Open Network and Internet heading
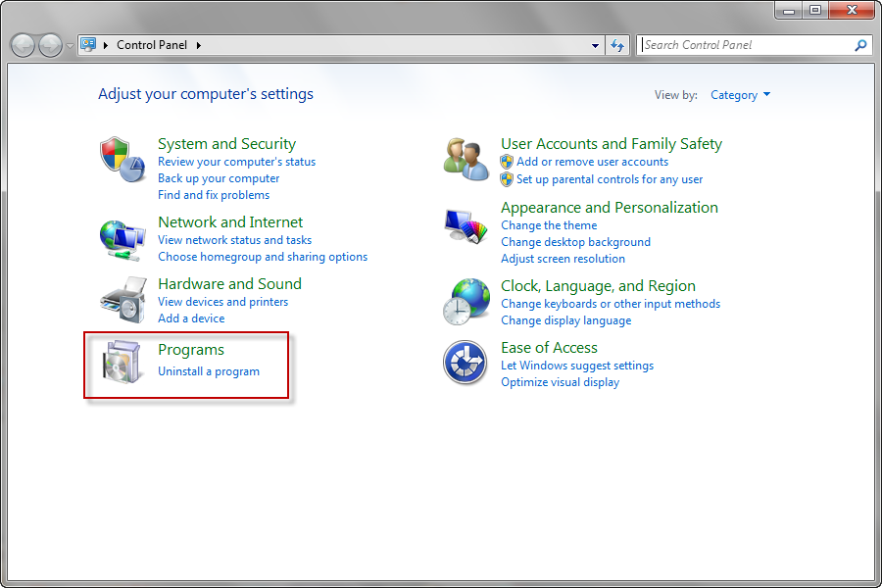Image resolution: width=882 pixels, height=588 pixels. coord(230,222)
